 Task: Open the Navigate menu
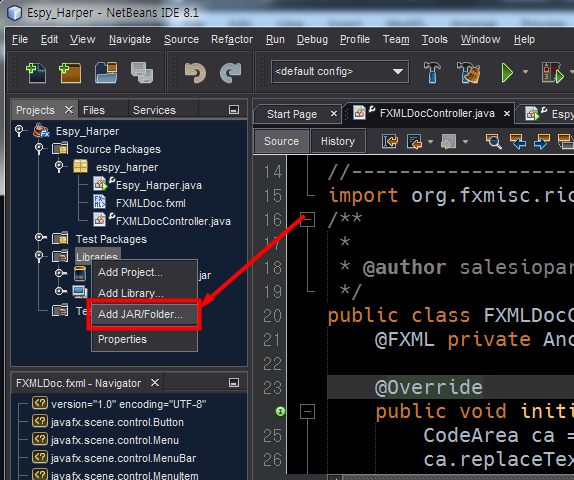pos(130,39)
